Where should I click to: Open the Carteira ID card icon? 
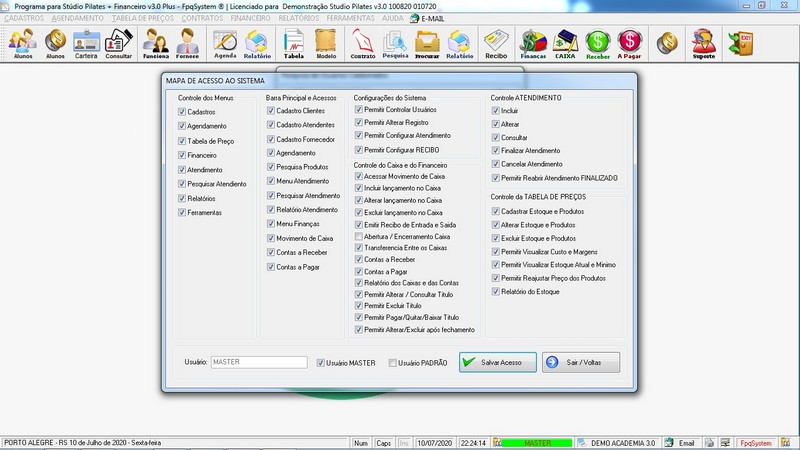(86, 44)
